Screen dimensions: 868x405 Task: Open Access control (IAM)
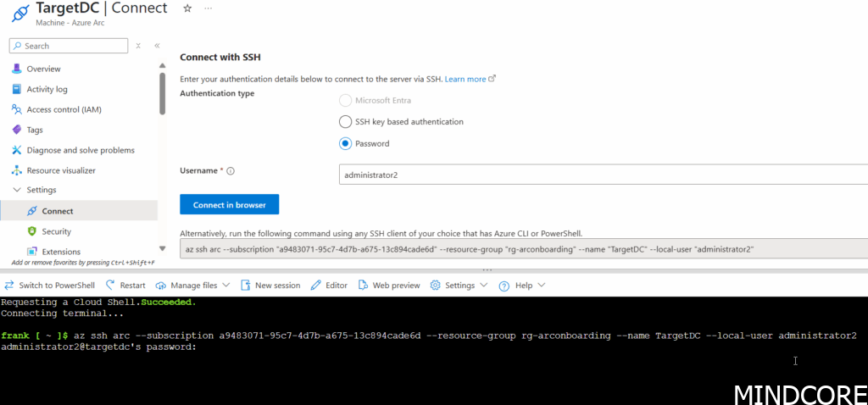point(64,109)
